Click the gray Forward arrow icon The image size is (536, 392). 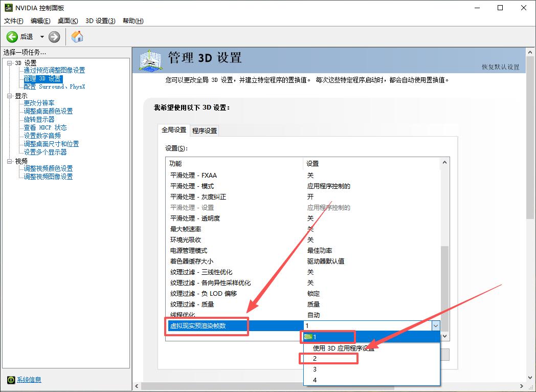[54, 37]
